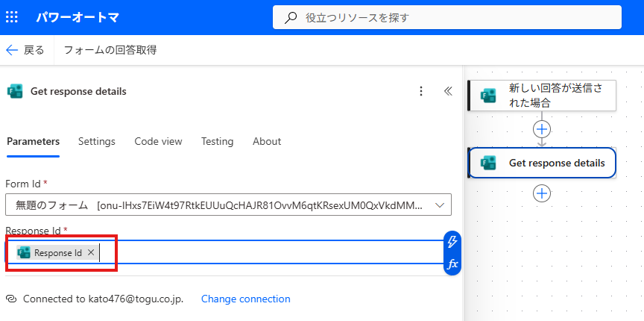Open the fx expression editor

pos(452,264)
